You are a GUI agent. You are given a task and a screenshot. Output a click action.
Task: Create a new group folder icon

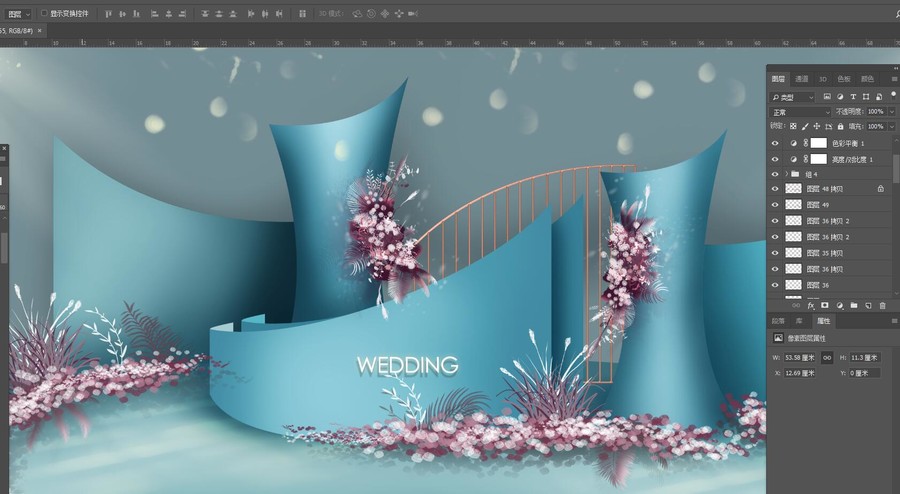(x=854, y=306)
